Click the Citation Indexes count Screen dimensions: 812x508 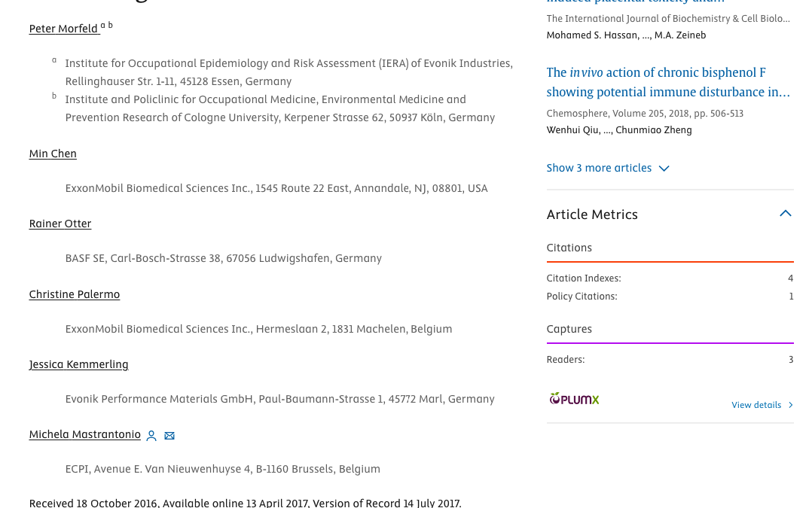coord(790,278)
